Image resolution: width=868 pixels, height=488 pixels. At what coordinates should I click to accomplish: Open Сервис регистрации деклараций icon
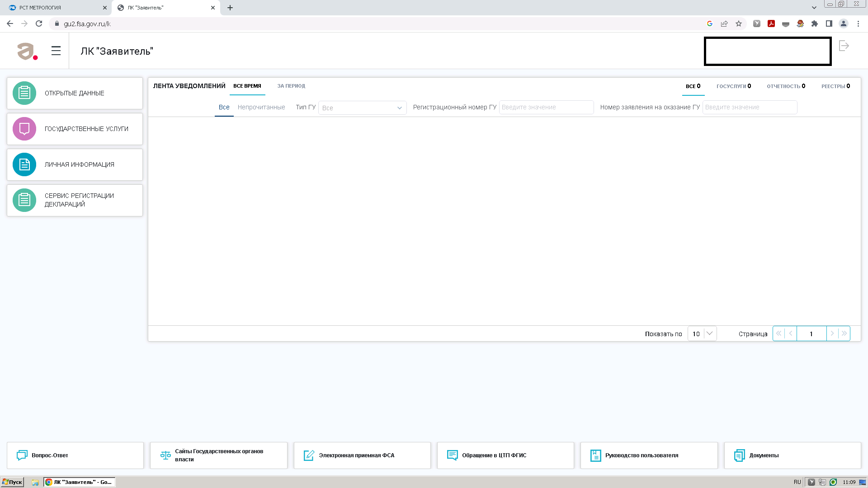tap(24, 200)
